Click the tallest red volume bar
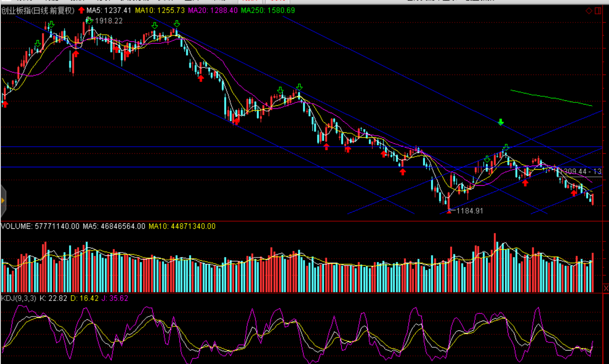The width and height of the screenshot is (609, 364). pyautogui.click(x=495, y=262)
